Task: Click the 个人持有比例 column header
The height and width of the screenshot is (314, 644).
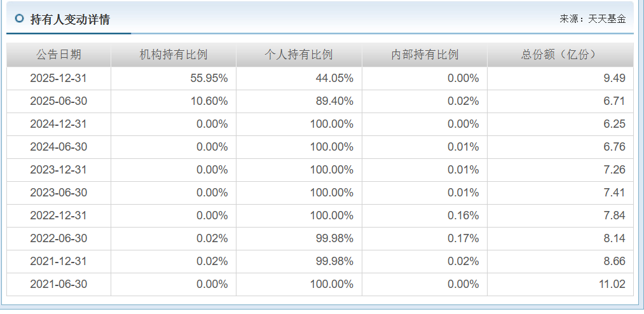Action: [299, 55]
